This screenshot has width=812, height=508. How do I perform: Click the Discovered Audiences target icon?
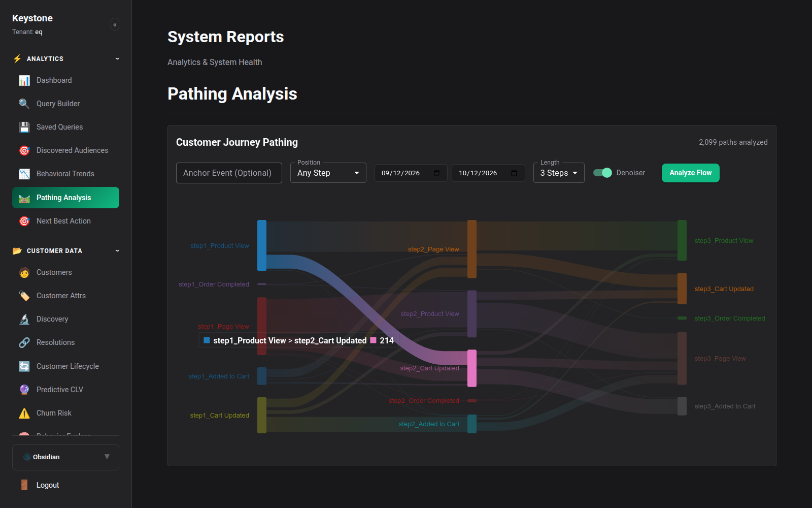click(x=24, y=150)
